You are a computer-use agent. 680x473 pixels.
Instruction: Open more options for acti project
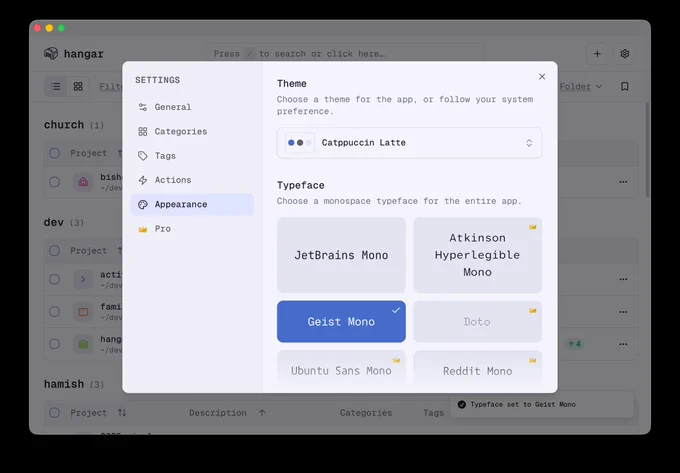point(623,279)
